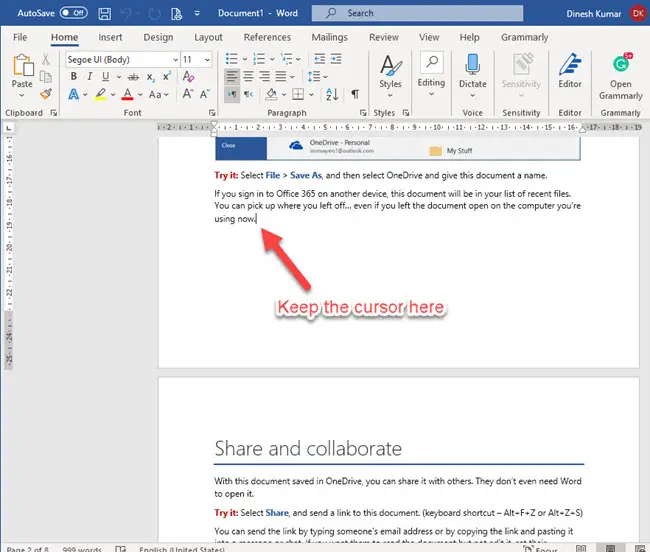Image resolution: width=650 pixels, height=552 pixels.
Task: Click Right-to-Left text direction icon
Action: coord(248,94)
